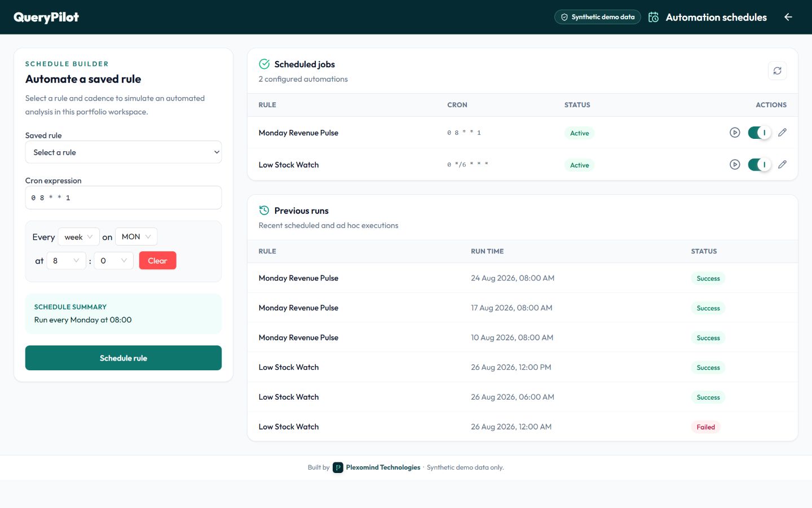
Task: Click the Schedule rule button
Action: click(x=123, y=358)
